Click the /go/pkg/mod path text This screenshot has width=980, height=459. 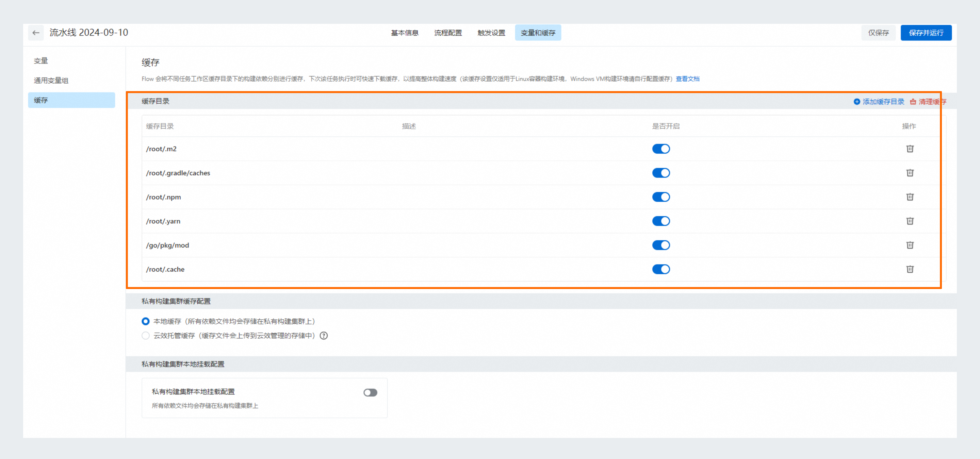coord(167,245)
